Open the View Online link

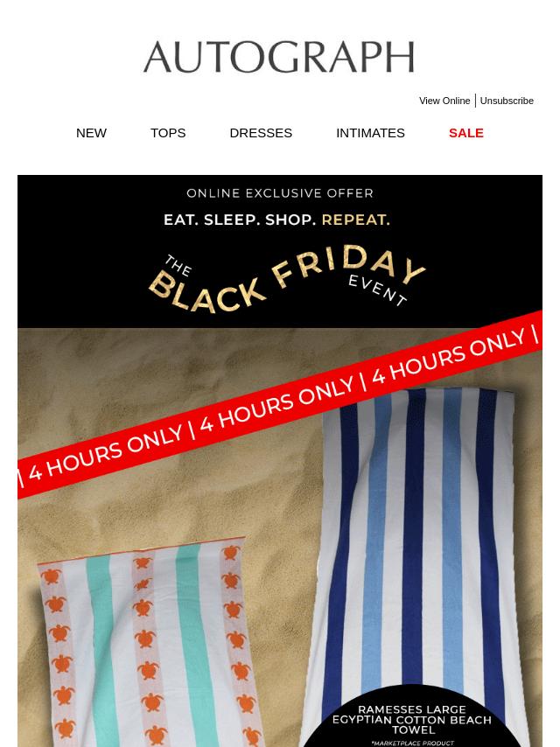pyautogui.click(x=444, y=101)
